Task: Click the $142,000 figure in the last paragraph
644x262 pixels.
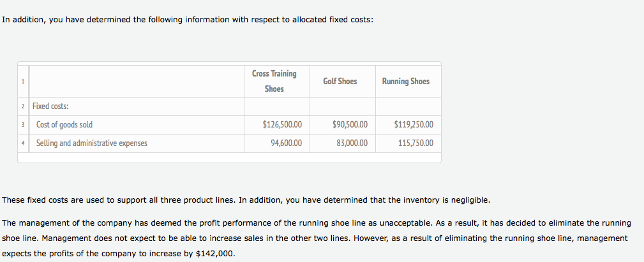Action: click(215, 254)
